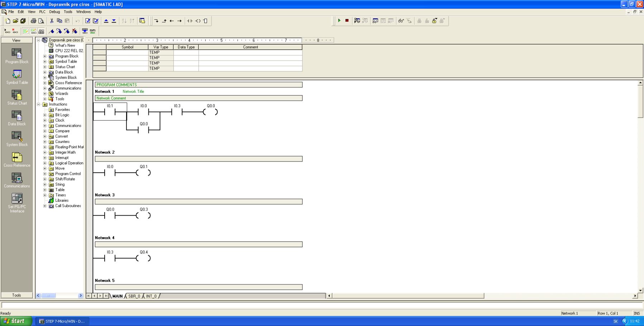Switch to the SBR_0 tab
The image size is (644, 326).
point(134,296)
